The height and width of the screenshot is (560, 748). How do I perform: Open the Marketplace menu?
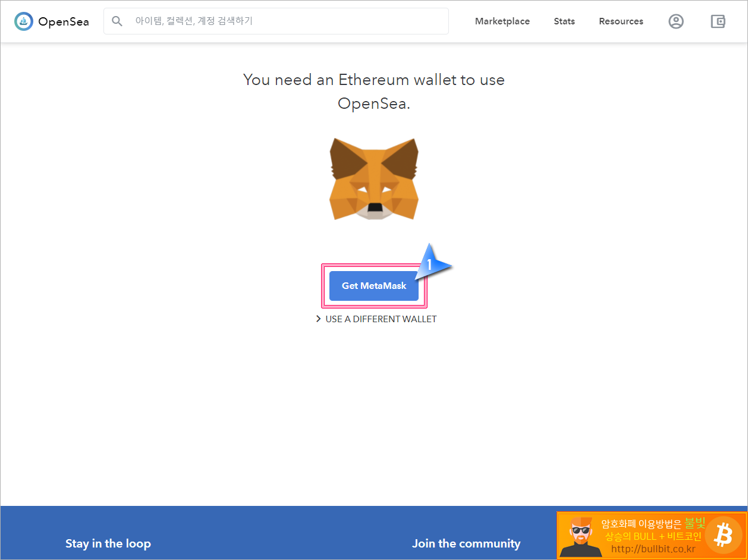point(502,21)
